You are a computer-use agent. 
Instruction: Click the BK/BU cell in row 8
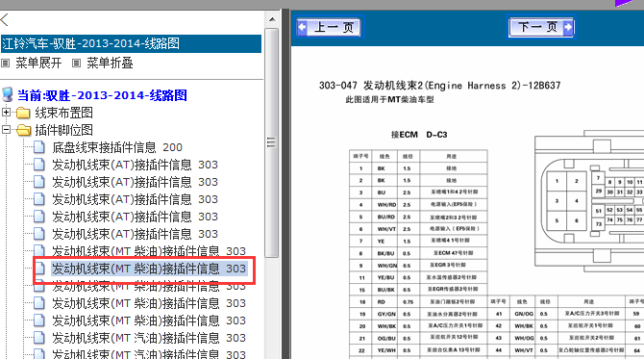[x=385, y=253]
